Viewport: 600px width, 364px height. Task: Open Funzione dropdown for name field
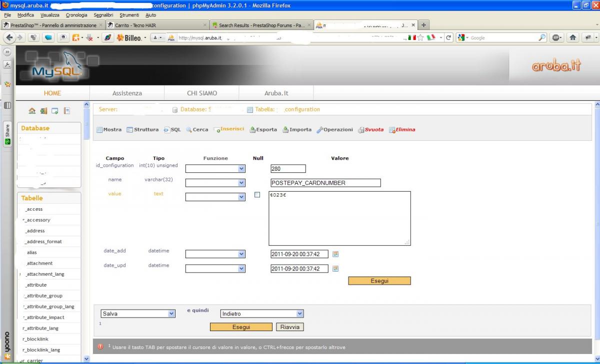(x=215, y=183)
